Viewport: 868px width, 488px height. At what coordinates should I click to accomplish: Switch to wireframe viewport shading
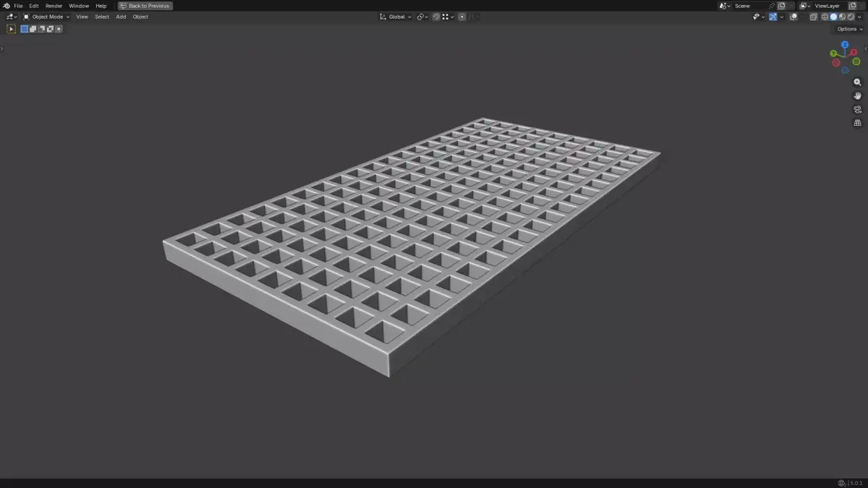824,17
